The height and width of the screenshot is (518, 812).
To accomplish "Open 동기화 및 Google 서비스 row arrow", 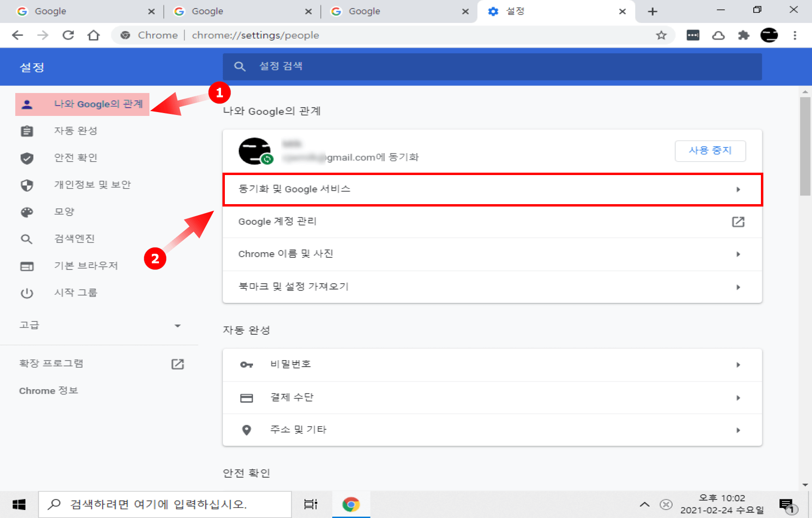I will (x=738, y=190).
